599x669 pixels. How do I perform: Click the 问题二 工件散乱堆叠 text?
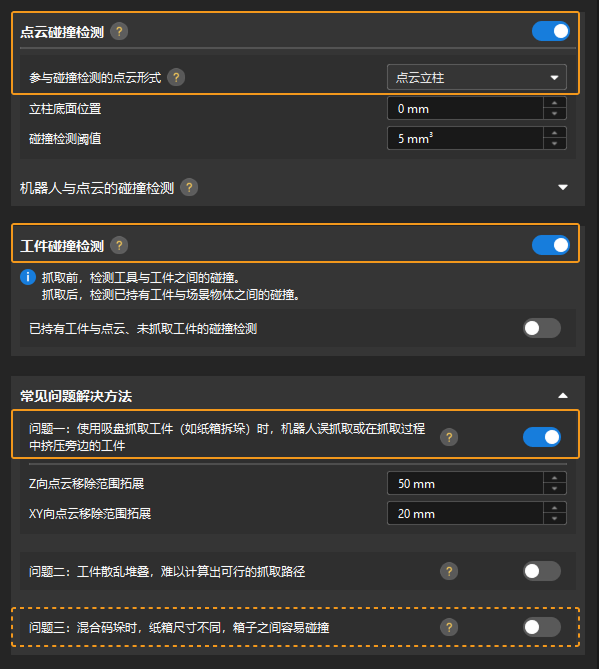click(x=167, y=572)
